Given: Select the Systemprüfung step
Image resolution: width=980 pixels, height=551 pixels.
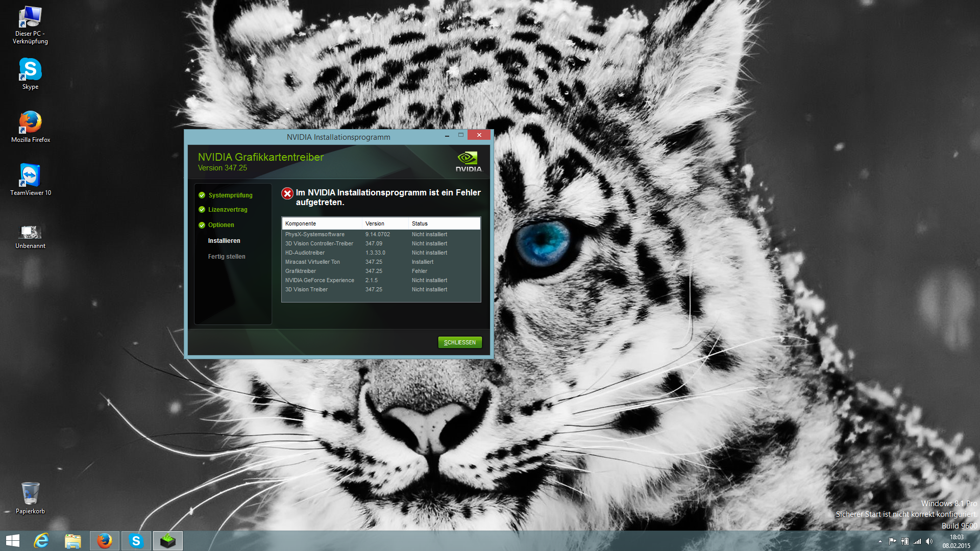Looking at the screenshot, I should pos(230,195).
